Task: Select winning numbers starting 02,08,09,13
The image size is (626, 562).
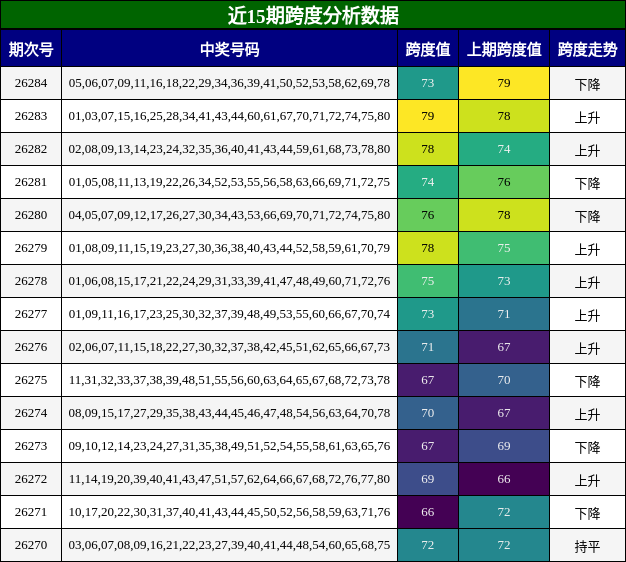Action: 229,149
